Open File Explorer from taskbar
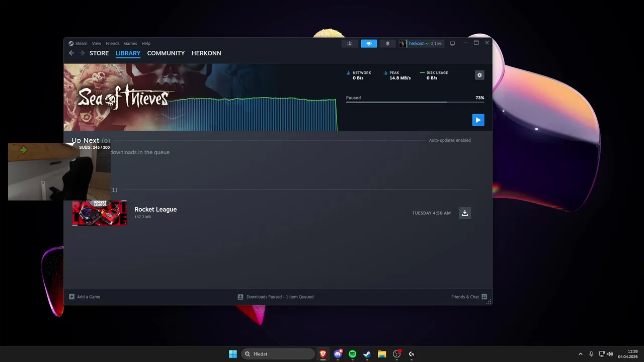Image resolution: width=644 pixels, height=362 pixels. tap(382, 354)
